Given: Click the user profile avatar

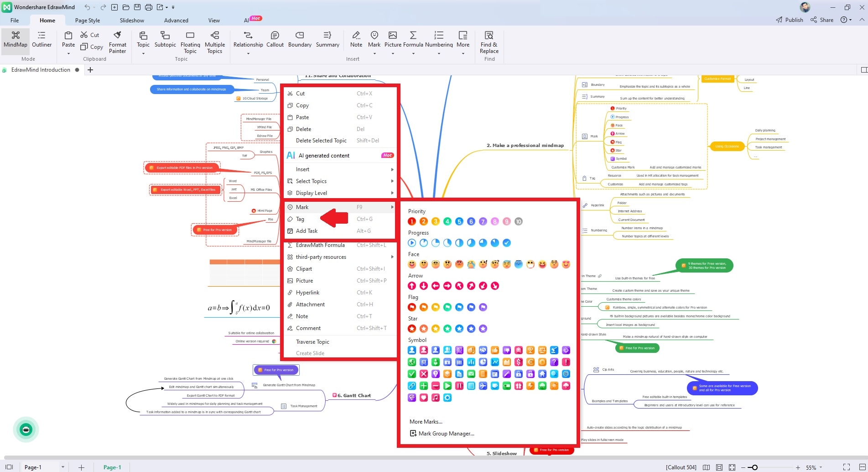Looking at the screenshot, I should point(805,7).
